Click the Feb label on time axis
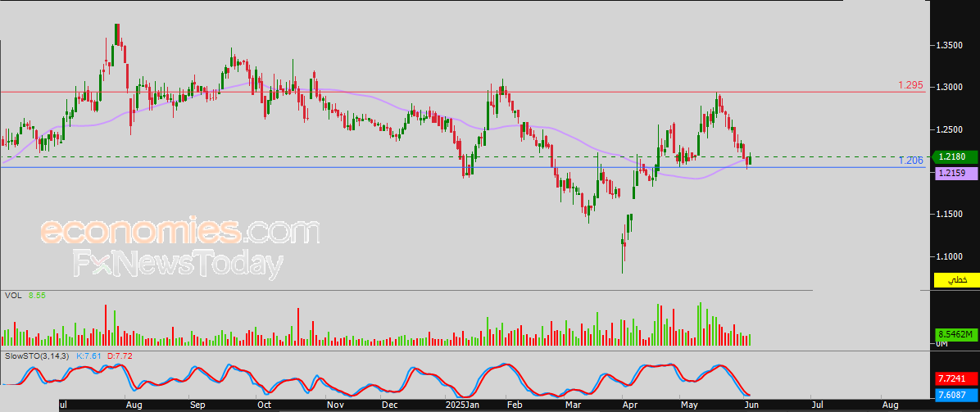 514,405
